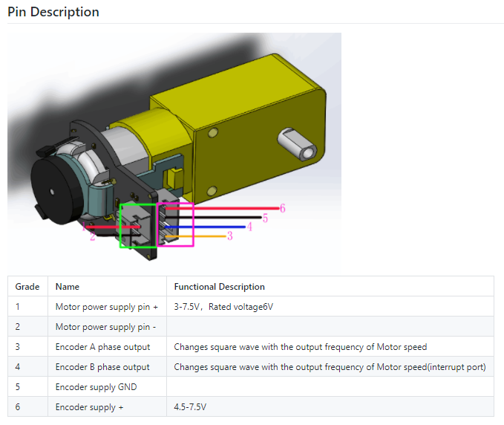Click 'Encoder supply GND' cell
The height and width of the screenshot is (425, 504).
pyautogui.click(x=107, y=386)
